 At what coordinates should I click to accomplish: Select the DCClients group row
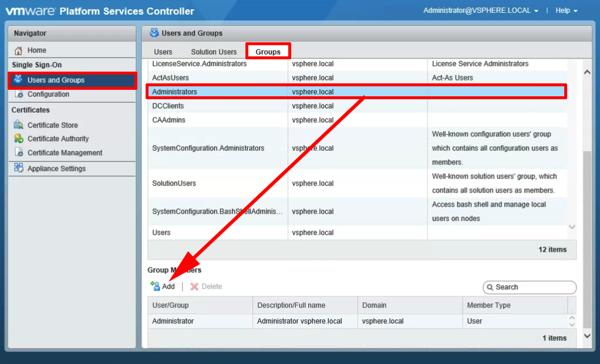(x=358, y=106)
